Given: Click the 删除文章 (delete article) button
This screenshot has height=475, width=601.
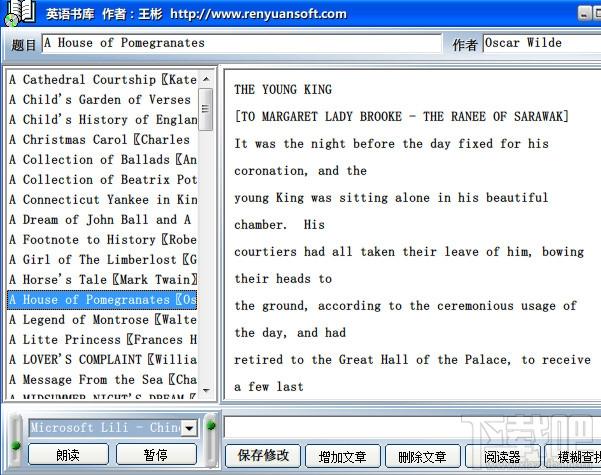Looking at the screenshot, I should coord(422,456).
